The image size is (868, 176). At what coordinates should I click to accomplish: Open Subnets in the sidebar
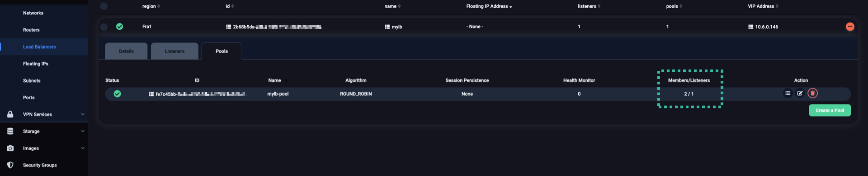pyautogui.click(x=32, y=81)
